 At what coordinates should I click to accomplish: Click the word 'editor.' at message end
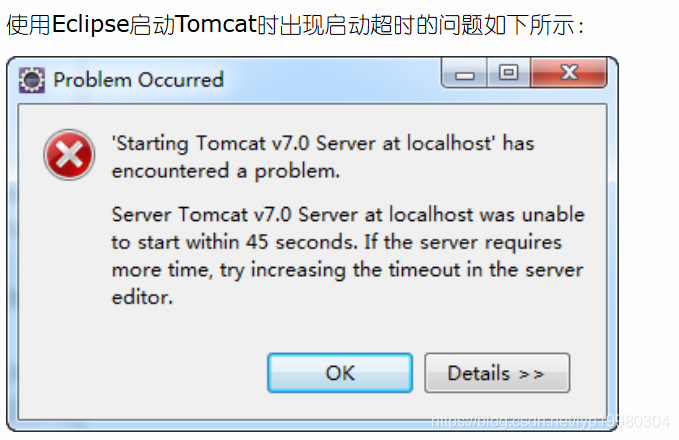(x=142, y=297)
